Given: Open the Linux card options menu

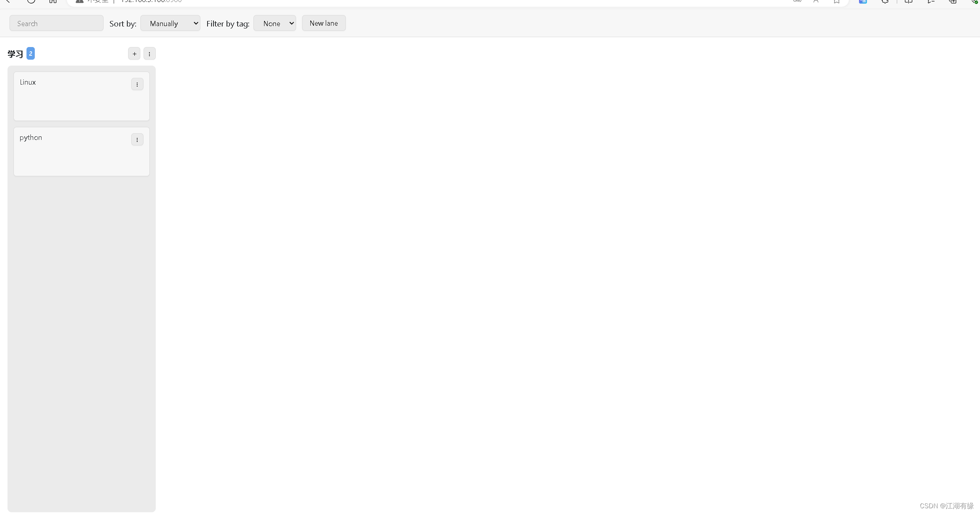Looking at the screenshot, I should 137,84.
